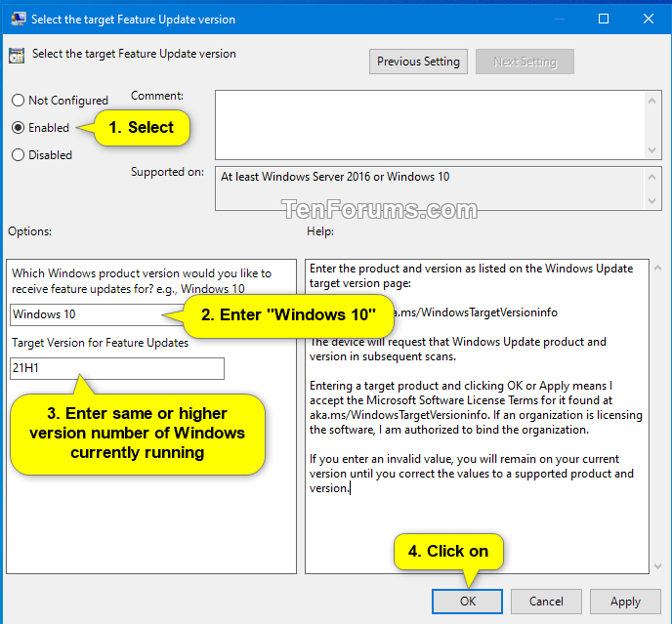Click the "If you enter an invalid value" paragraph
The image size is (672, 624).
click(472, 474)
